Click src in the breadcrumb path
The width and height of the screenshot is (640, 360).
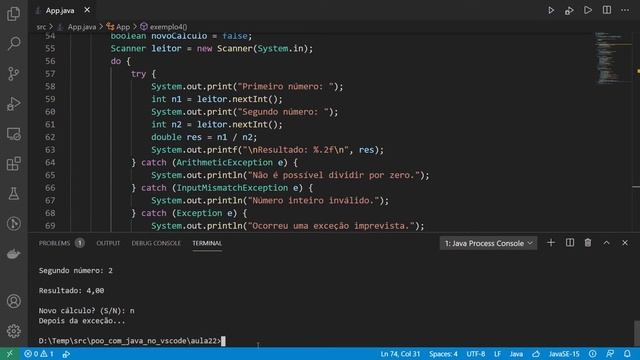tap(41, 27)
